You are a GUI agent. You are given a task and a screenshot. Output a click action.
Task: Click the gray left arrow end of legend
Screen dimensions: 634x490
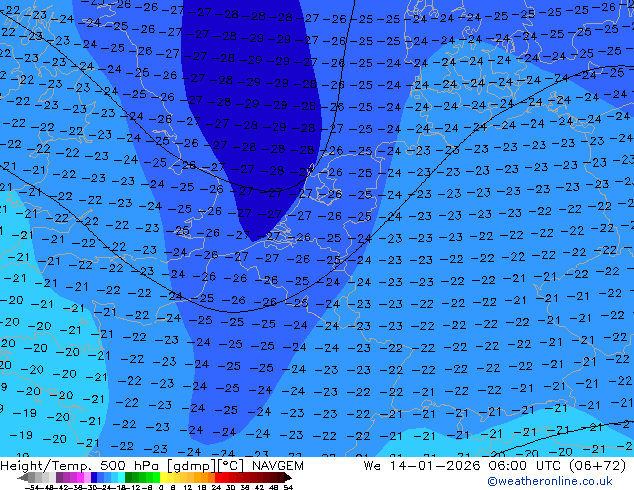point(23,477)
